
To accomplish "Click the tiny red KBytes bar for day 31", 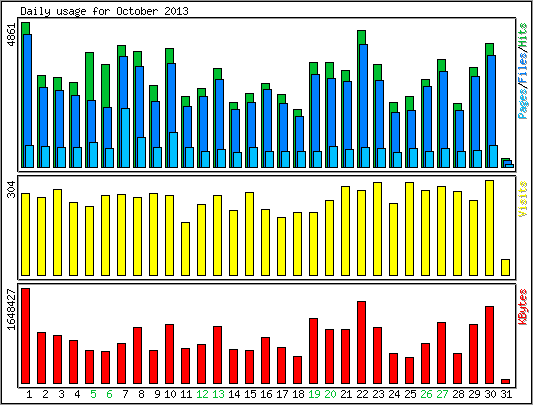I will point(505,382).
